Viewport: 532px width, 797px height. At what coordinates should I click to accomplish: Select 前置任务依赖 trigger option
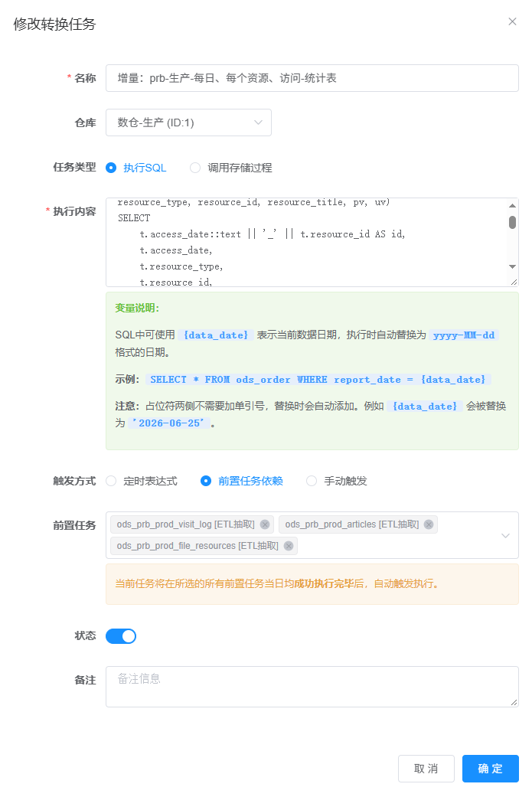[x=241, y=481]
